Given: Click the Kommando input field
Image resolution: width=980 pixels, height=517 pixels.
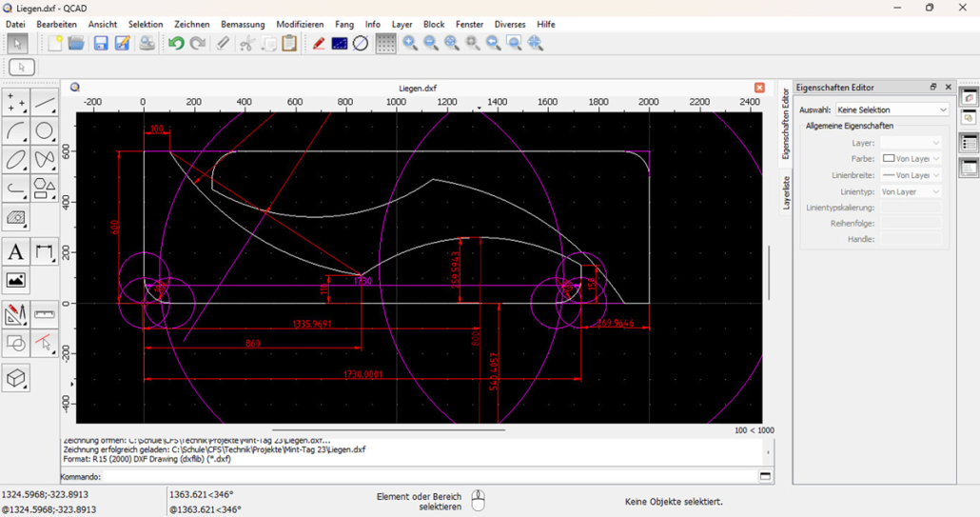Looking at the screenshot, I should 430,476.
